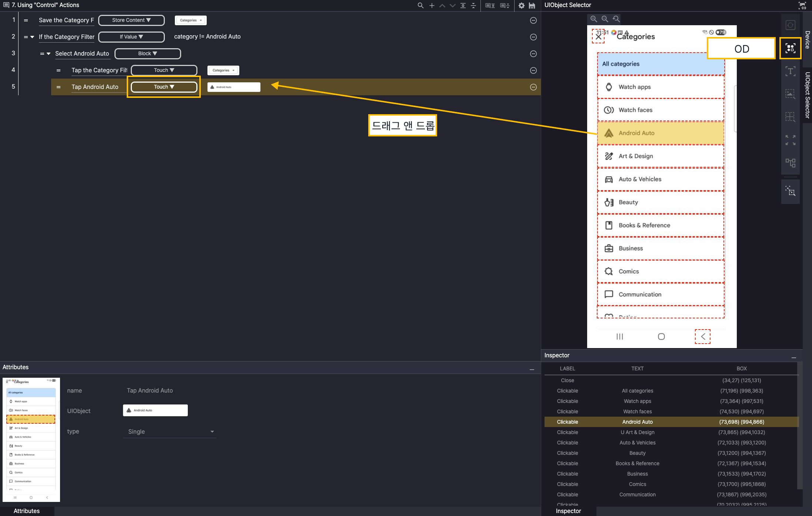Viewport: 812px width, 516px height.
Task: Click the Android Auto UIObject thumbnail in Attributes
Action: click(155, 410)
